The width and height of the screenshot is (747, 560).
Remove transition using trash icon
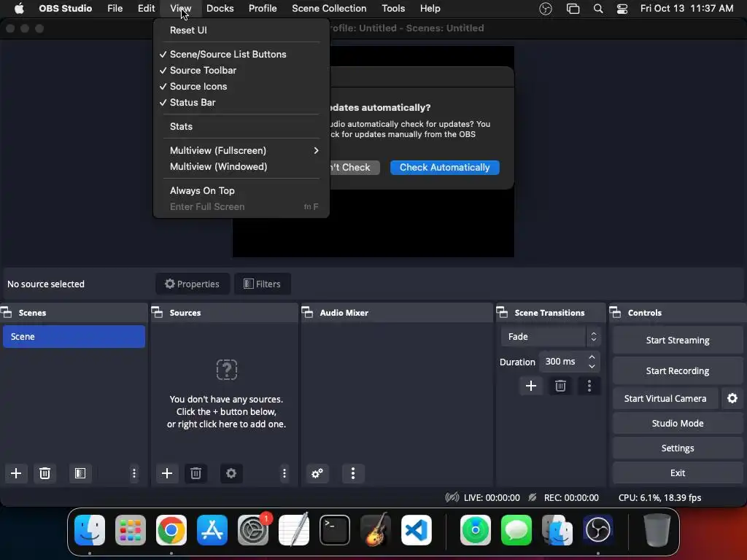[x=560, y=386]
